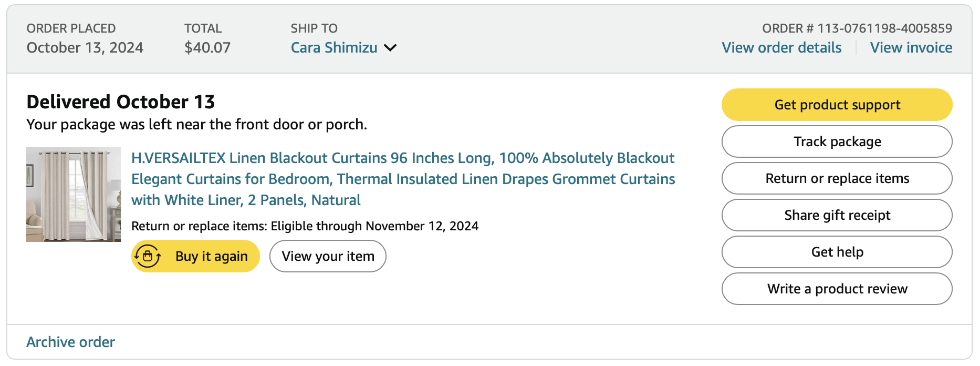Open the curtains product thumbnail image
This screenshot has width=980, height=366.
pyautogui.click(x=74, y=195)
